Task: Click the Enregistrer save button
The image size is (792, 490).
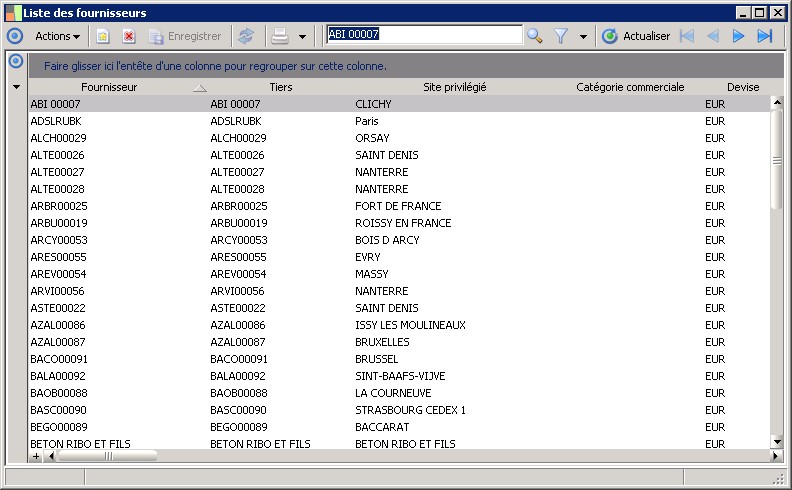Action: coord(185,36)
